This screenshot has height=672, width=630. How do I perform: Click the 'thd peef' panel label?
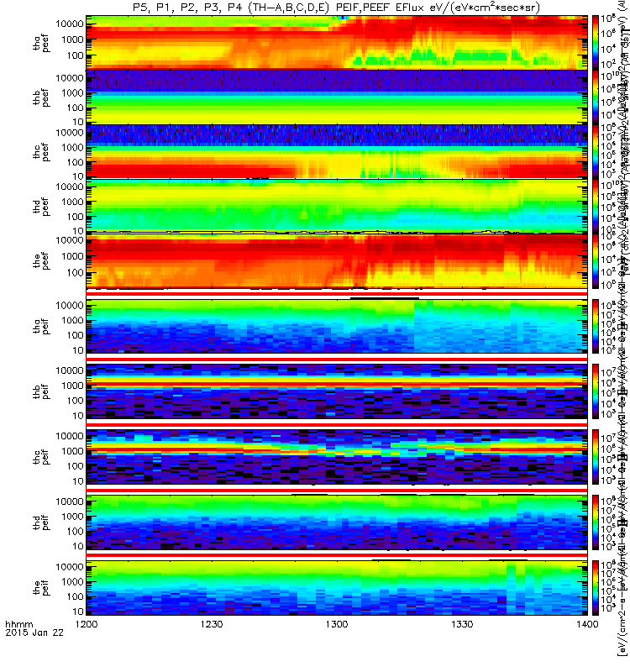(41, 207)
